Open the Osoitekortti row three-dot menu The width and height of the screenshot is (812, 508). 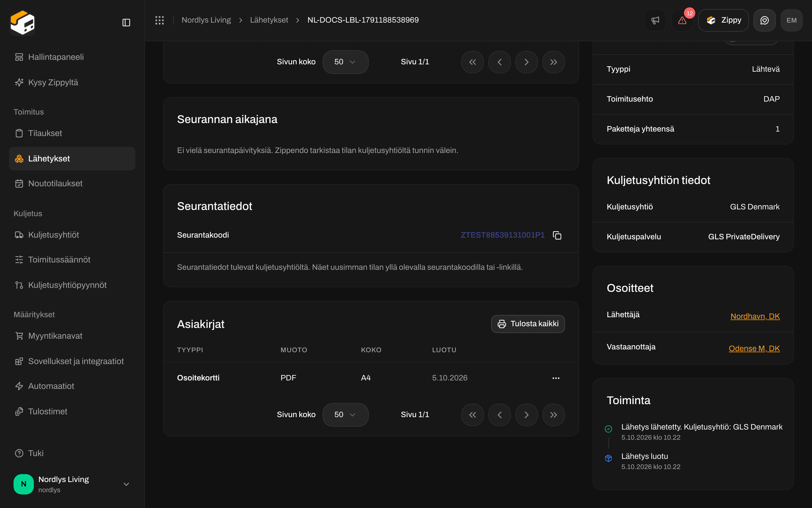pyautogui.click(x=556, y=378)
